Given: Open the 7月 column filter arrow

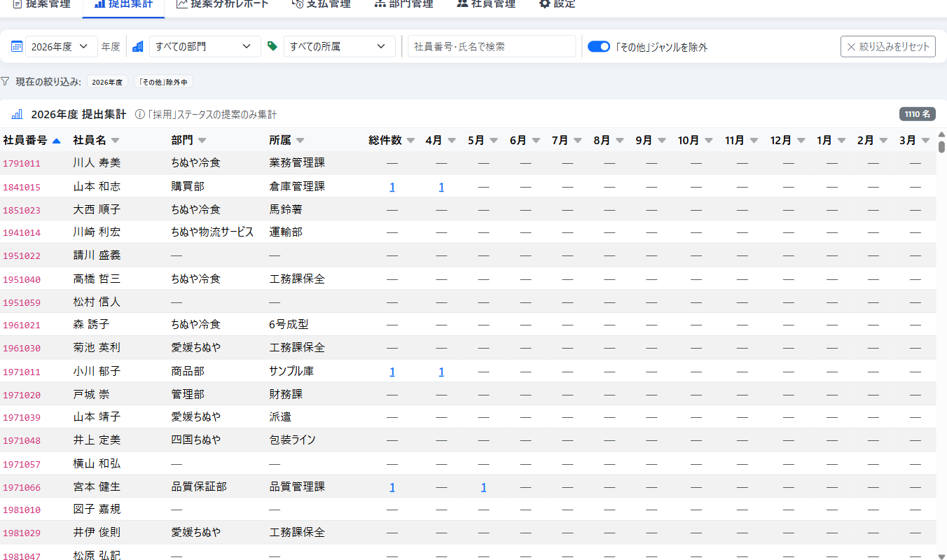Looking at the screenshot, I should 578,141.
